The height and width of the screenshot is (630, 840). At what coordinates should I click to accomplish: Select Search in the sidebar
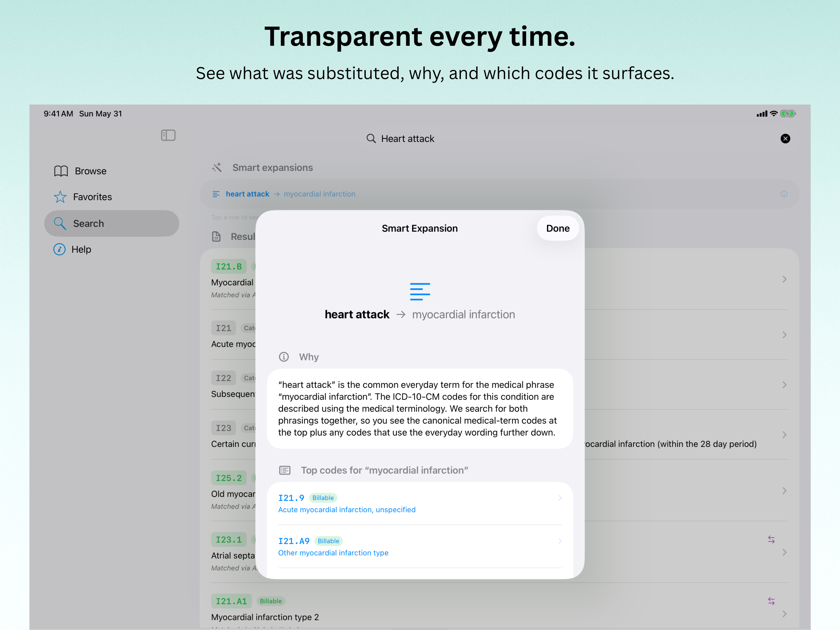point(111,223)
